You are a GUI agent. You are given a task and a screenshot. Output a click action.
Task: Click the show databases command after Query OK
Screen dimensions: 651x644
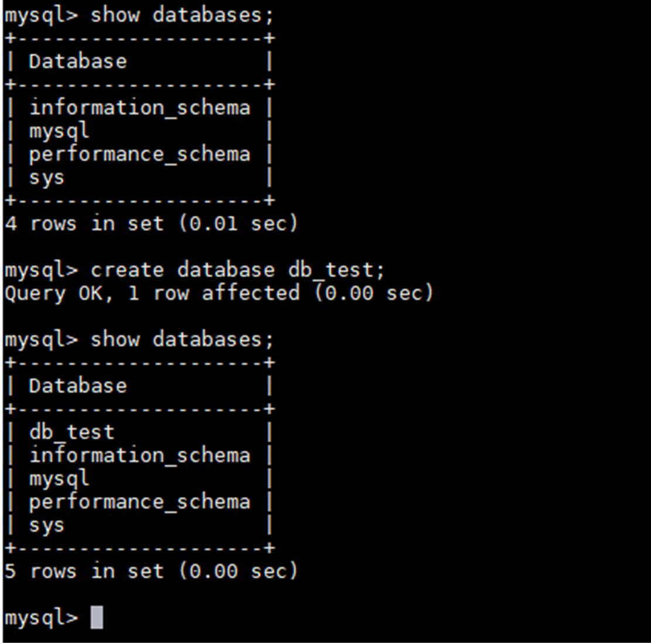(x=182, y=339)
